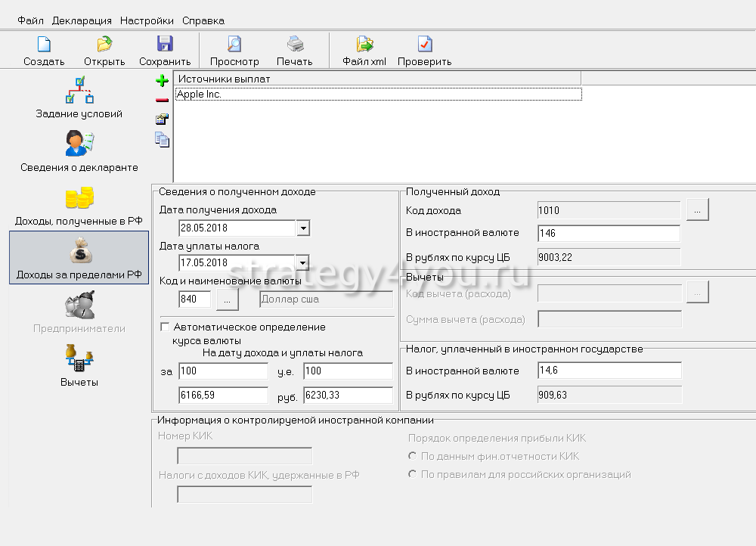756x546 pixels.
Task: Run the Проверить check icon
Action: (424, 45)
